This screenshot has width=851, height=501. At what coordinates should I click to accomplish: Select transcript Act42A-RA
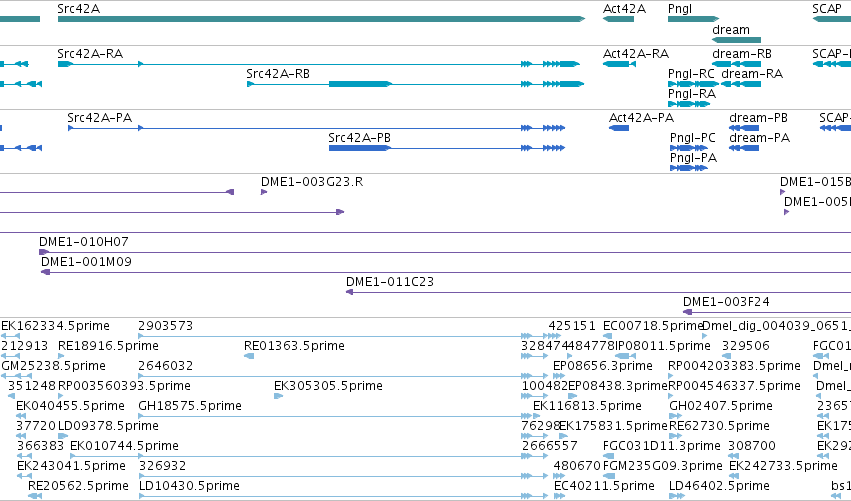click(x=619, y=64)
